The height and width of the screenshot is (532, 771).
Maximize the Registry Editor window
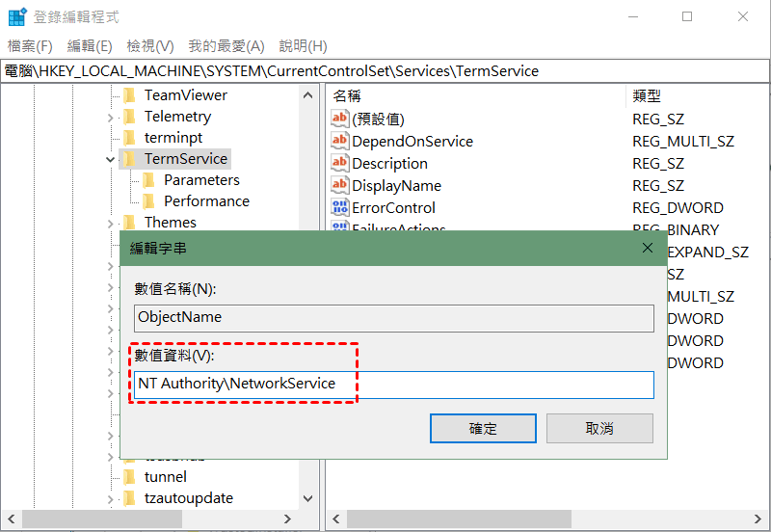point(687,16)
